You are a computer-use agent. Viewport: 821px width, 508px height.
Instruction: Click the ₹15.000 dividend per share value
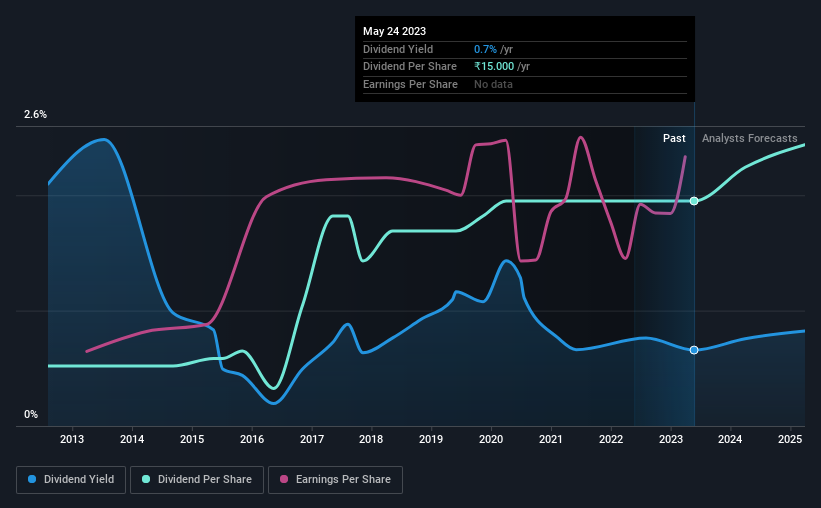click(494, 67)
